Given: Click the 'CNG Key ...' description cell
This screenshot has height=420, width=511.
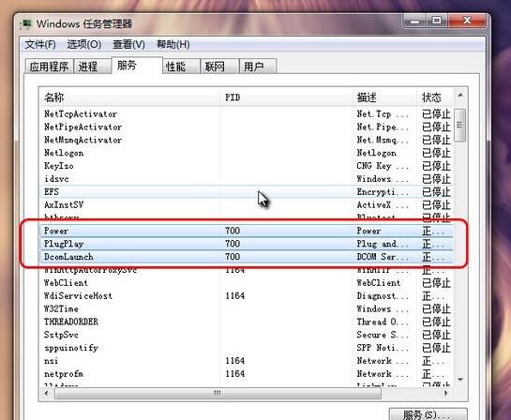Looking at the screenshot, I should click(x=383, y=166).
